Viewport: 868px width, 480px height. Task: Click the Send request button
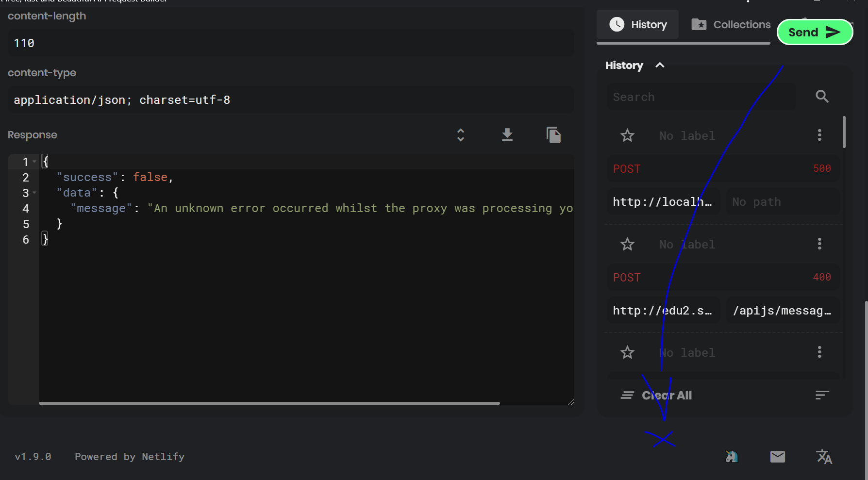tap(815, 32)
